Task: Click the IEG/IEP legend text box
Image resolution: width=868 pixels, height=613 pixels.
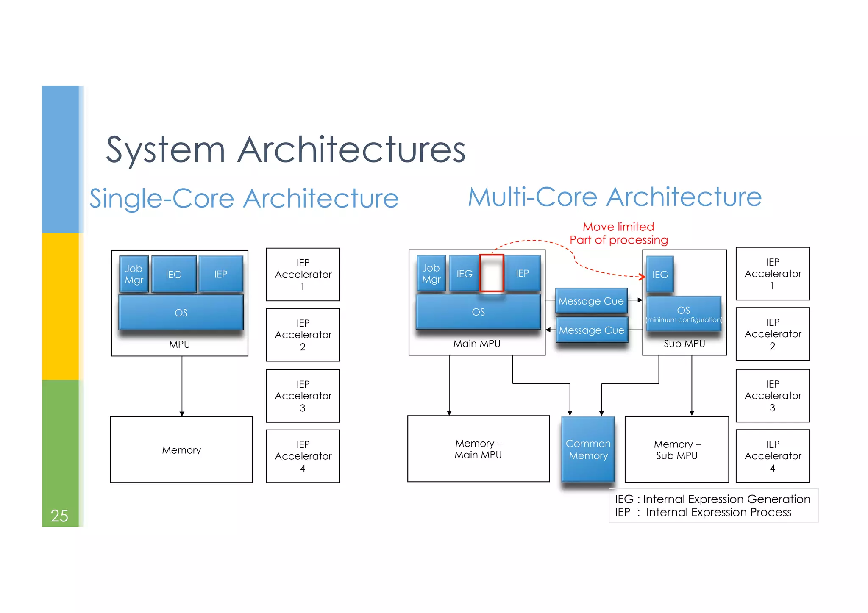Action: (x=713, y=505)
